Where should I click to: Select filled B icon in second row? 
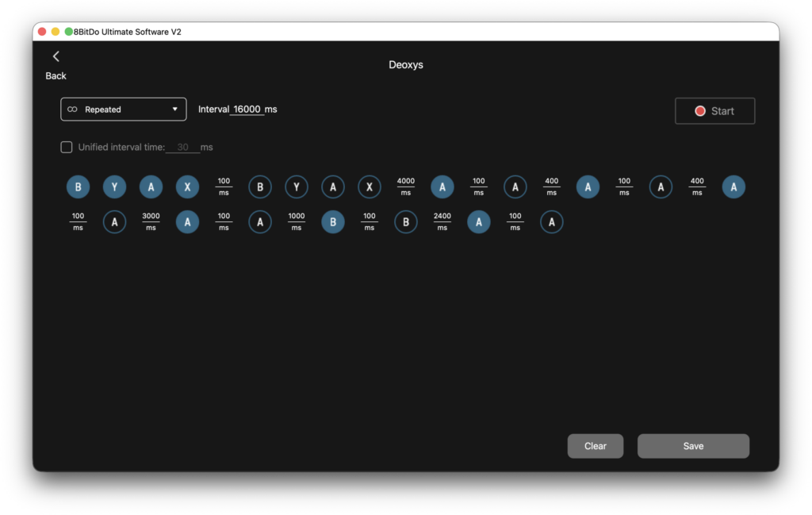(333, 222)
